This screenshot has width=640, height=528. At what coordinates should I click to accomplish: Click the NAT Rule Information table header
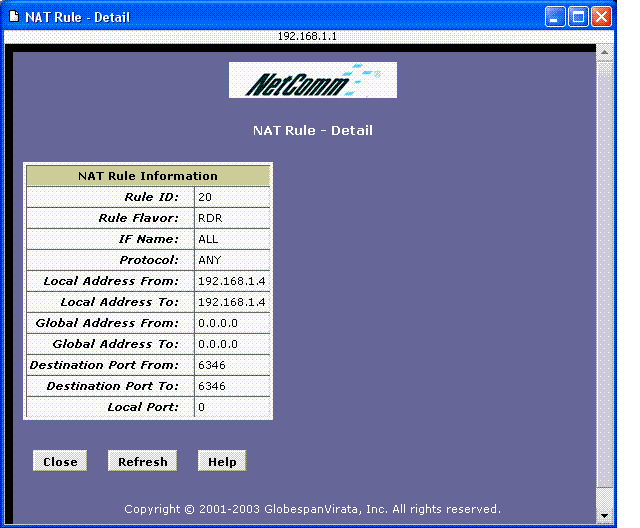coord(148,176)
